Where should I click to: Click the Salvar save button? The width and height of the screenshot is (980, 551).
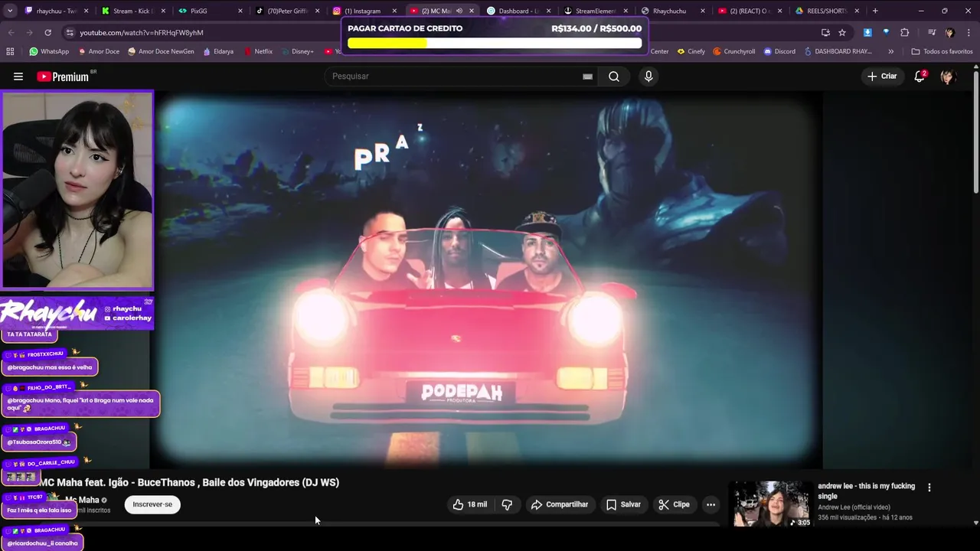(x=623, y=504)
